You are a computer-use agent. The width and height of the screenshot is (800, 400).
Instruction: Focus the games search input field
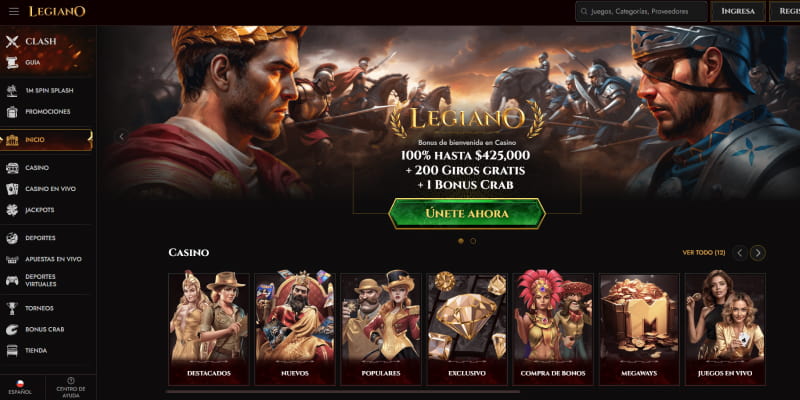(641, 11)
